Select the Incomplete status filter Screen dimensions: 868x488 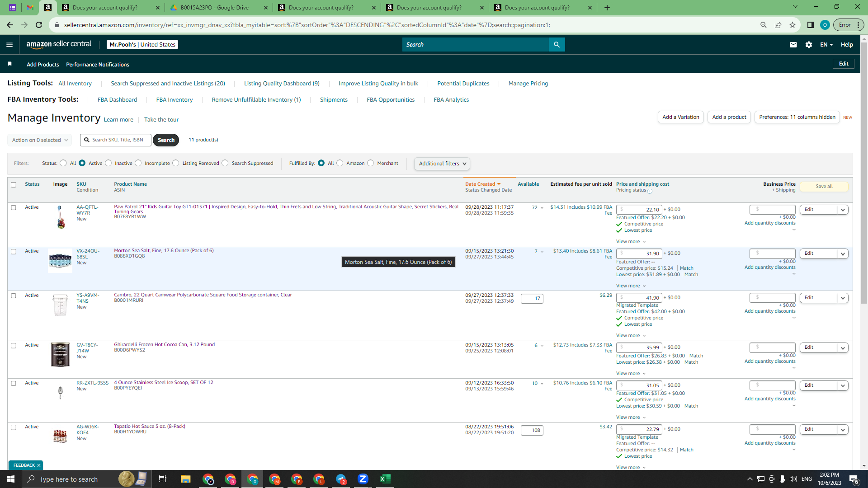tap(138, 163)
